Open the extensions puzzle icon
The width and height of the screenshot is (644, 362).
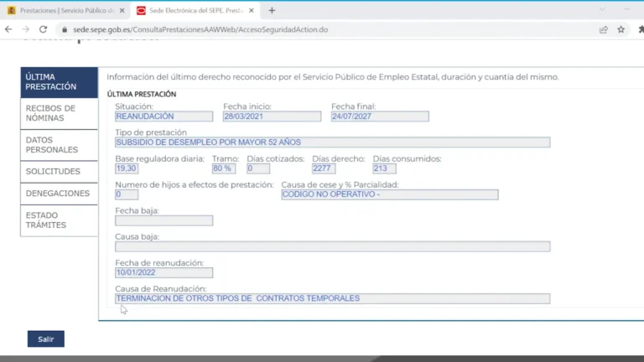pos(641,29)
